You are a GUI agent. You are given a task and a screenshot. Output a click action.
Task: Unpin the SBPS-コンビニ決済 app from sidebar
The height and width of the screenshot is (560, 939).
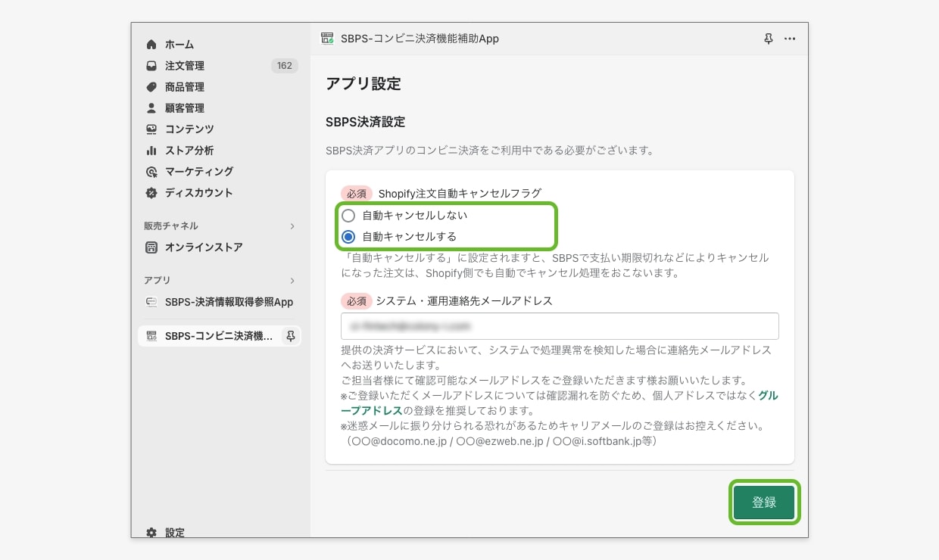290,336
